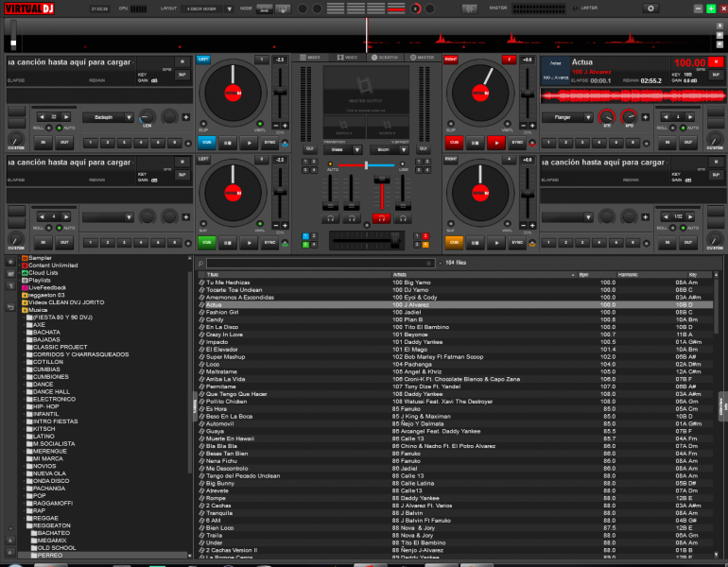Play deck 1 with its play button
Viewport: 728px width, 567px height.
(x=249, y=143)
